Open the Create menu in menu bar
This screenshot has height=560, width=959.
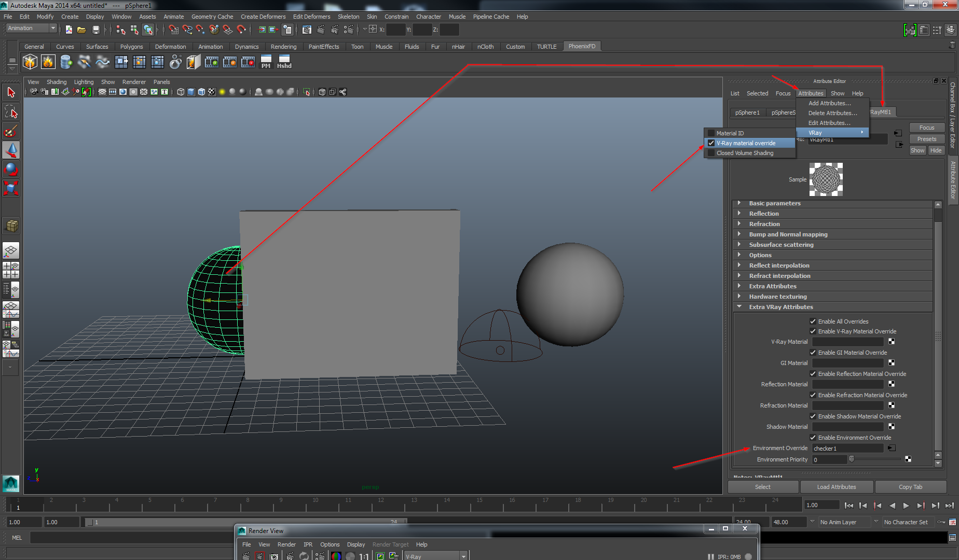pos(70,17)
